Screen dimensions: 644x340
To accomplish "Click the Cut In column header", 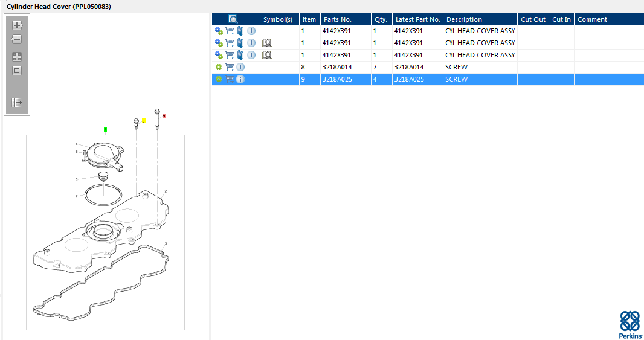I will (x=561, y=19).
